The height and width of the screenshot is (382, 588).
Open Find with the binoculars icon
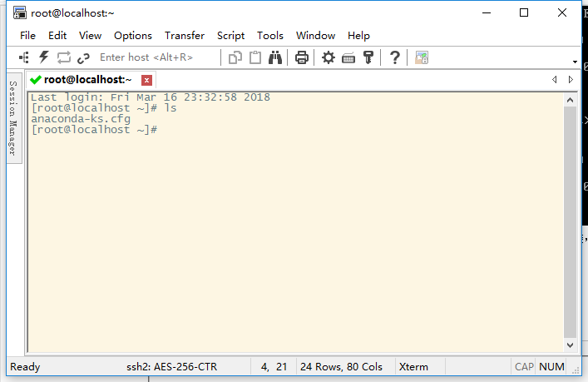pyautogui.click(x=275, y=57)
